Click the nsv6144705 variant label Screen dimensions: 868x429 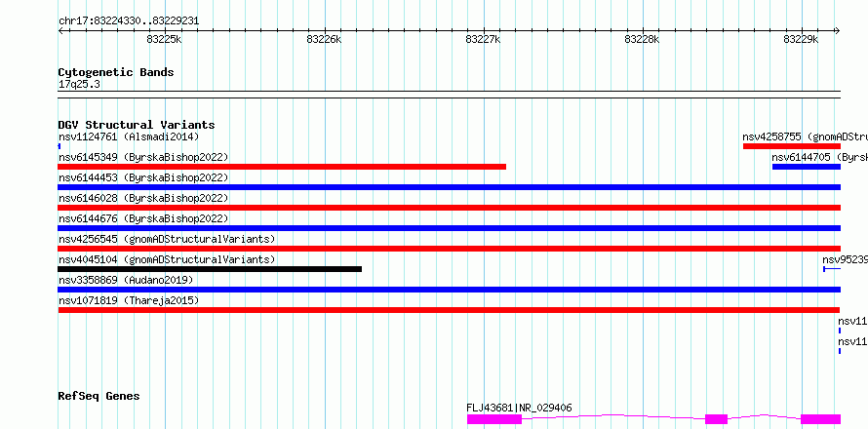(820, 157)
